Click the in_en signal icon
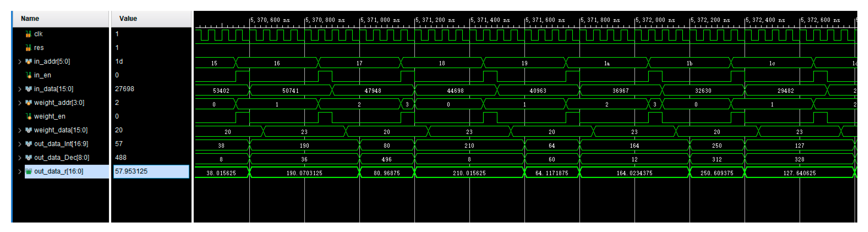The width and height of the screenshot is (868, 232). (x=28, y=75)
